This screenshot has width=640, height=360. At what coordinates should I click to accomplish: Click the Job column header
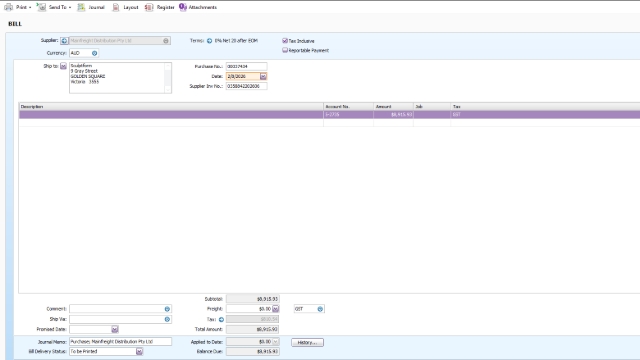tap(432, 107)
